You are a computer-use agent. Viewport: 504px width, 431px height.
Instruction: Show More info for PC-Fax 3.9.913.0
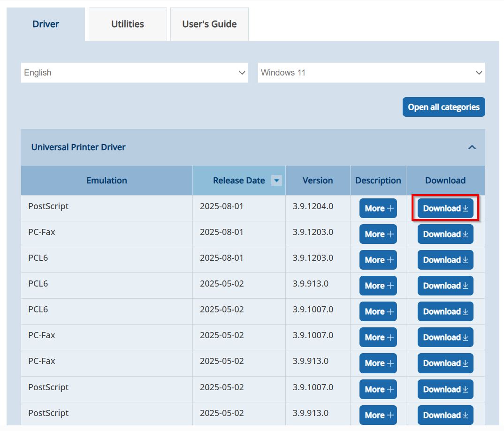pyautogui.click(x=378, y=363)
